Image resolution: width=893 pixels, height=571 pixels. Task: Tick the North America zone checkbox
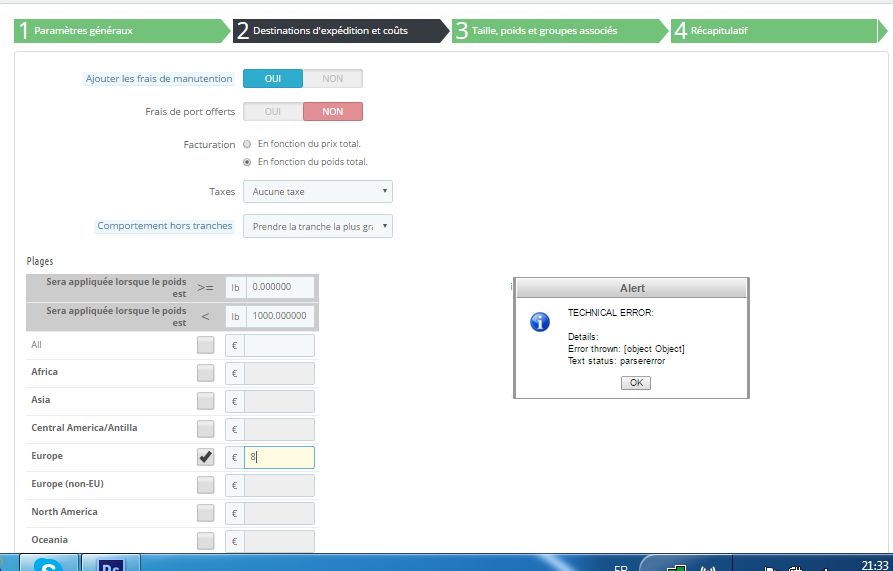click(205, 513)
